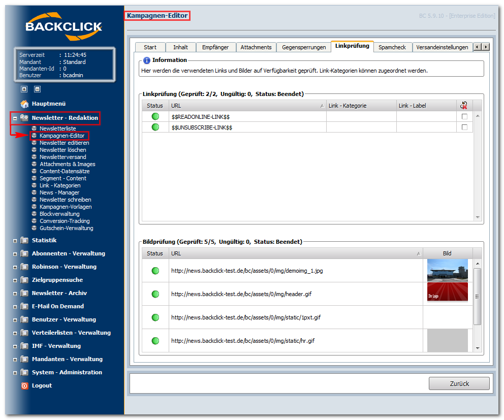Click the BACKCLICK logo
Image resolution: width=504 pixels, height=420 pixels.
click(64, 26)
